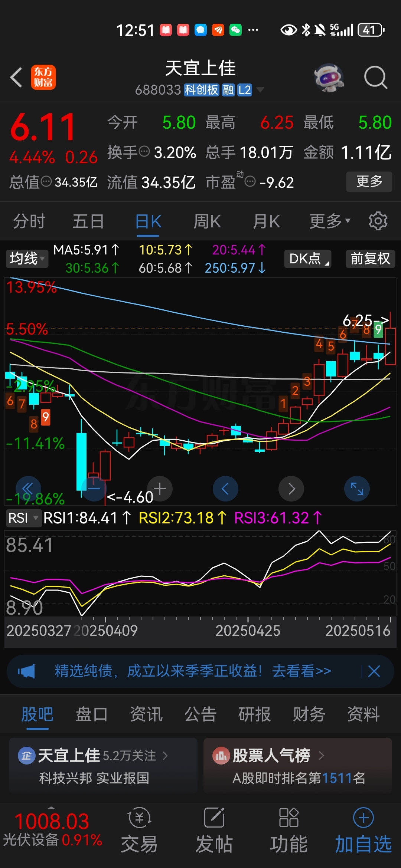
Task: Switch to 月K chart tab
Action: click(266, 221)
